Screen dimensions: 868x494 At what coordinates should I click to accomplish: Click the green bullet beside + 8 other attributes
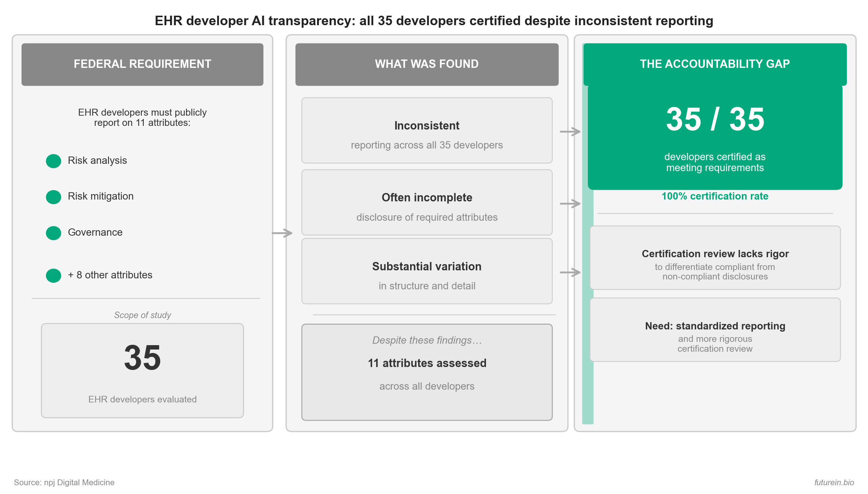coord(53,275)
